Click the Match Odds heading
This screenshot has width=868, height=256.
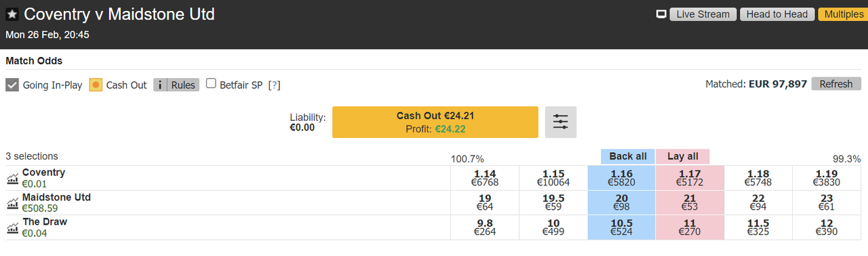tap(34, 60)
